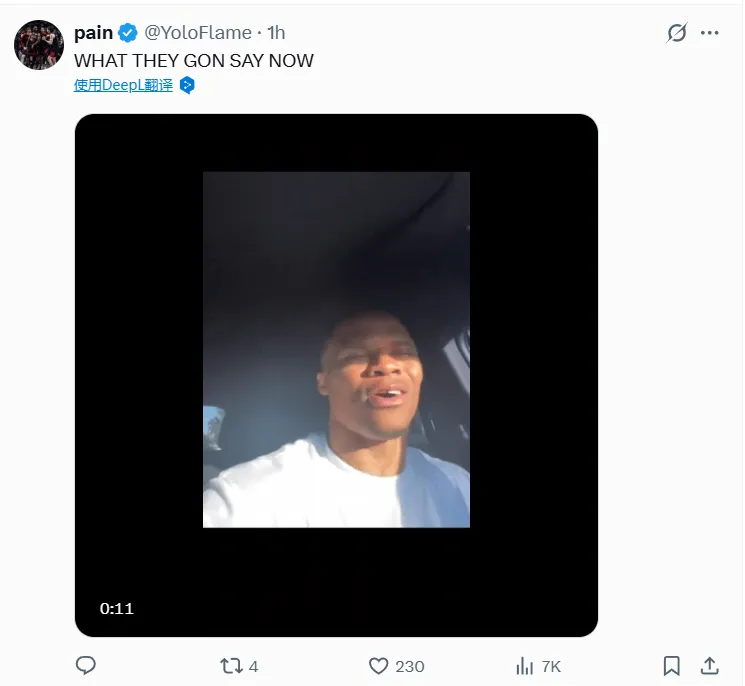Viewport: 745px width, 686px height.
Task: Click the DeepL logo icon
Action: (x=187, y=86)
